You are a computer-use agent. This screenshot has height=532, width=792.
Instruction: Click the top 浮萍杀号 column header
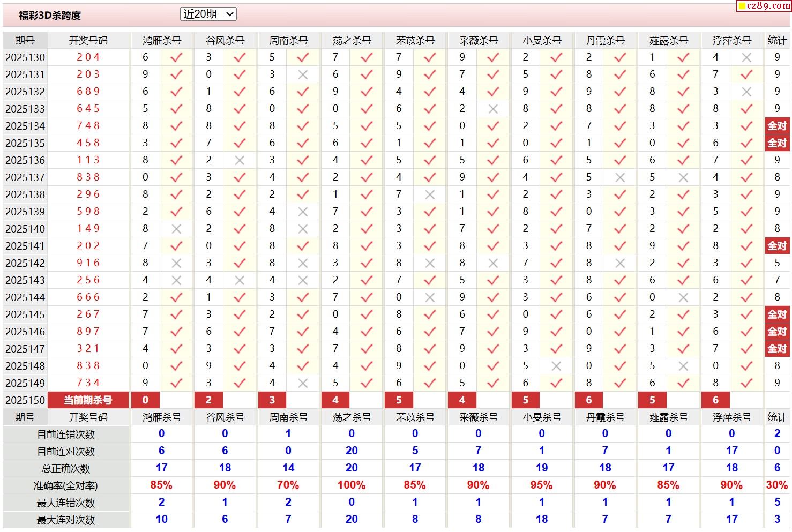pos(731,41)
